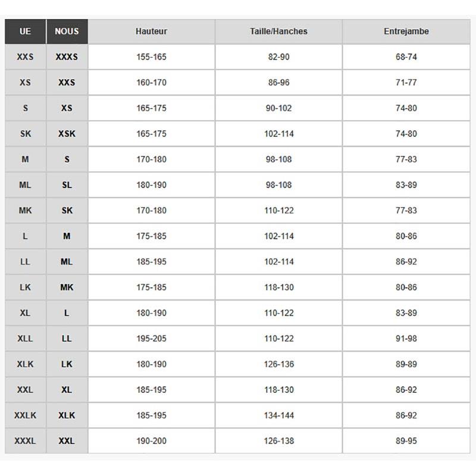Click inseam value 91-98
Viewport: 476px width, 476px height.
tap(406, 339)
